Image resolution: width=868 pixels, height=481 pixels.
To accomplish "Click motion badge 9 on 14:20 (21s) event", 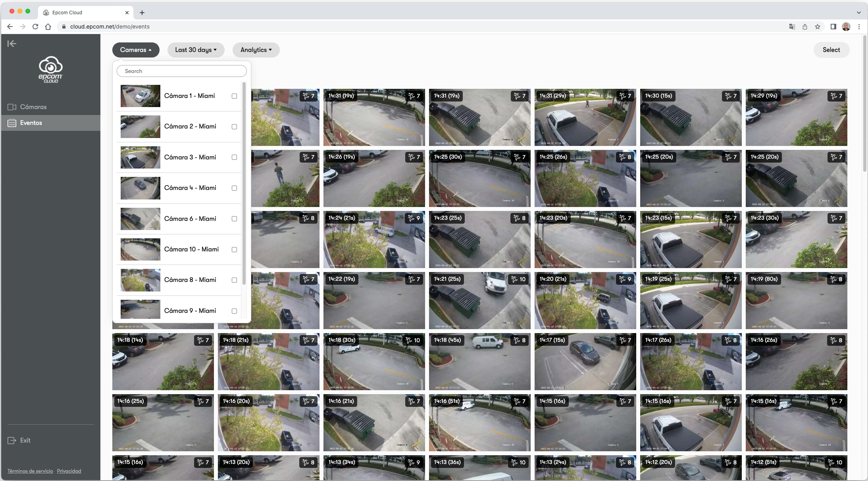I will coord(625,279).
